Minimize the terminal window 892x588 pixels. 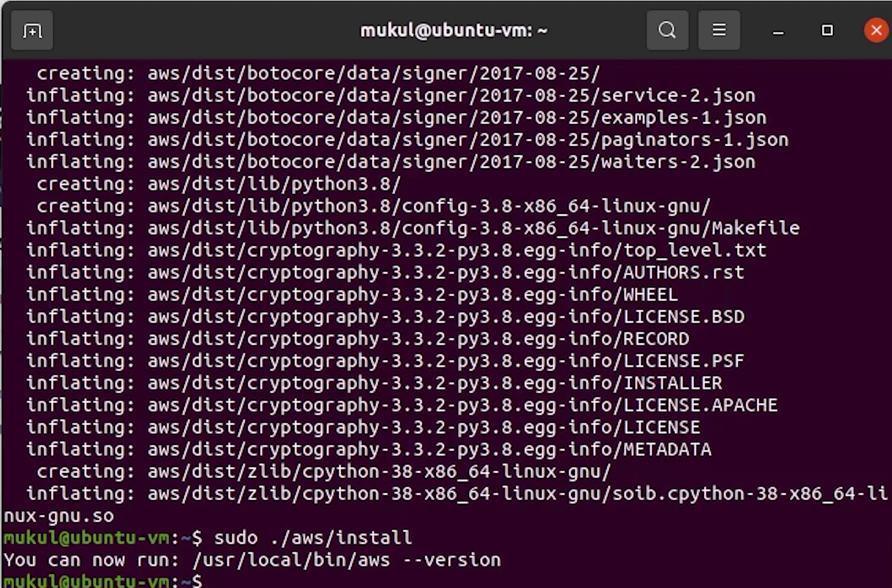point(778,31)
